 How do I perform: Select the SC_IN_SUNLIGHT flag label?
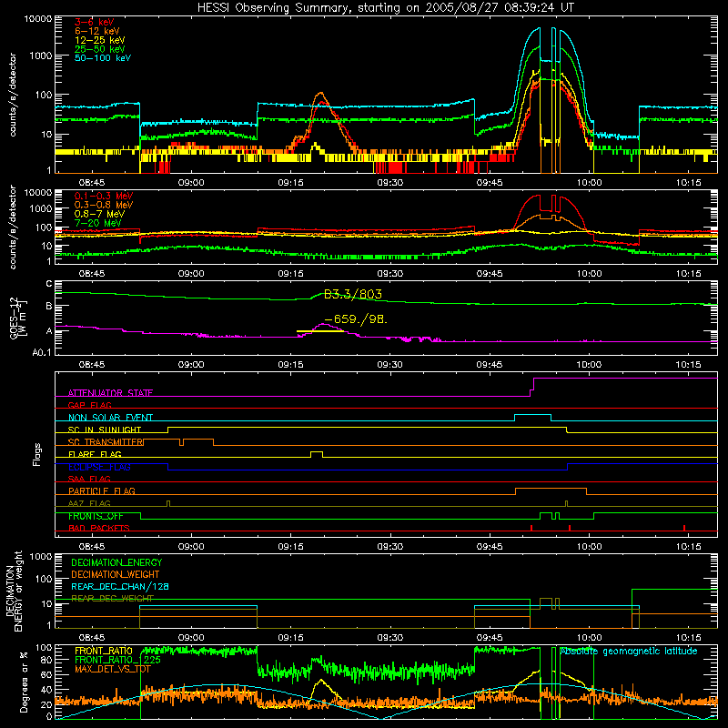105,430
